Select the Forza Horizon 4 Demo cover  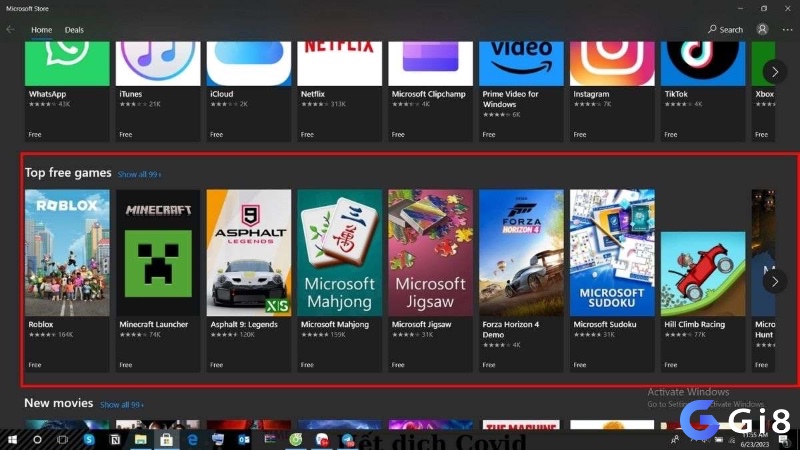tap(521, 253)
